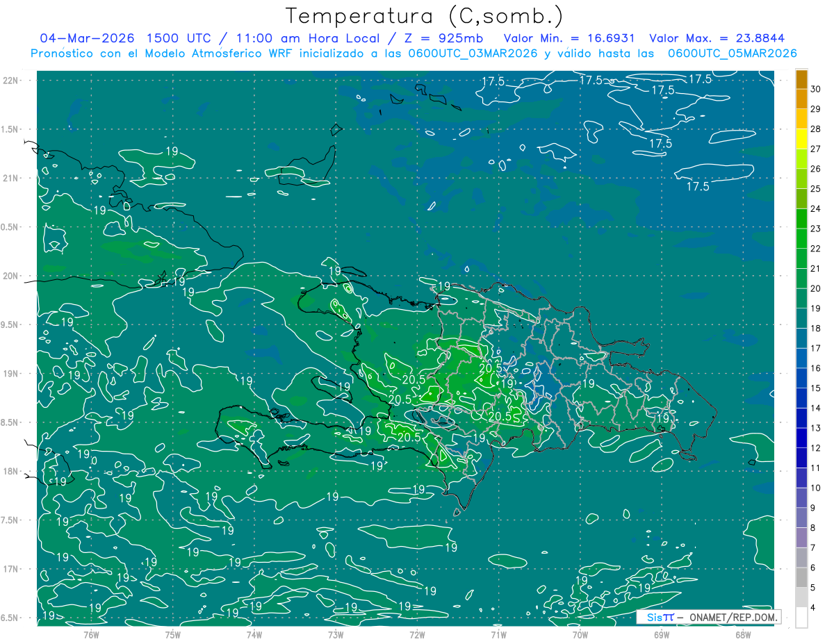Click the 'Temperatura (C,somb.)' map title
This screenshot has width=834, height=644.
424,15
